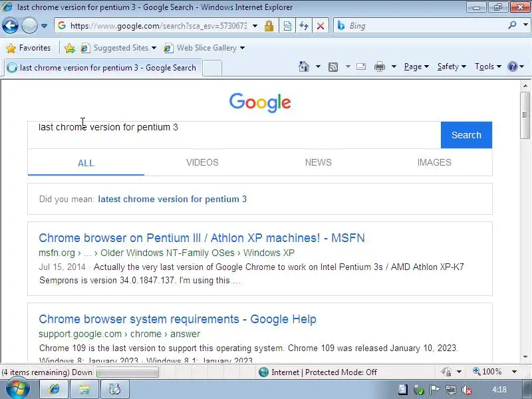Click the Action Center flag tray icon

pyautogui.click(x=435, y=390)
